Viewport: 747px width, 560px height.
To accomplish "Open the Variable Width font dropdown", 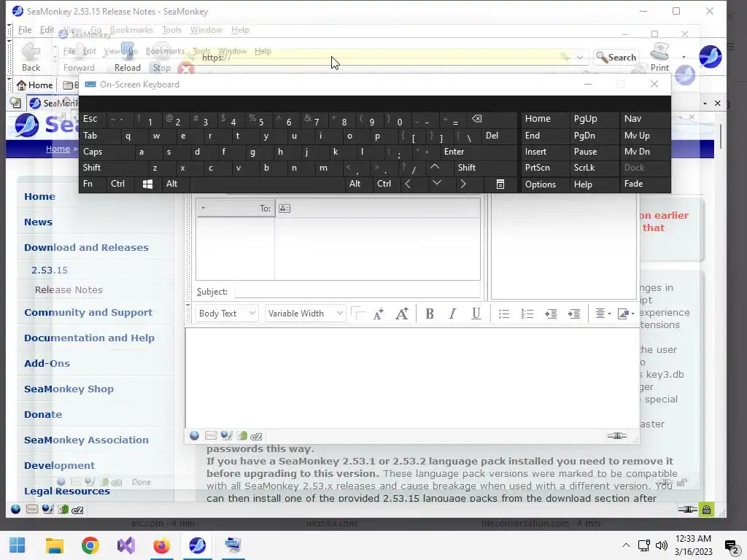I will click(x=305, y=314).
